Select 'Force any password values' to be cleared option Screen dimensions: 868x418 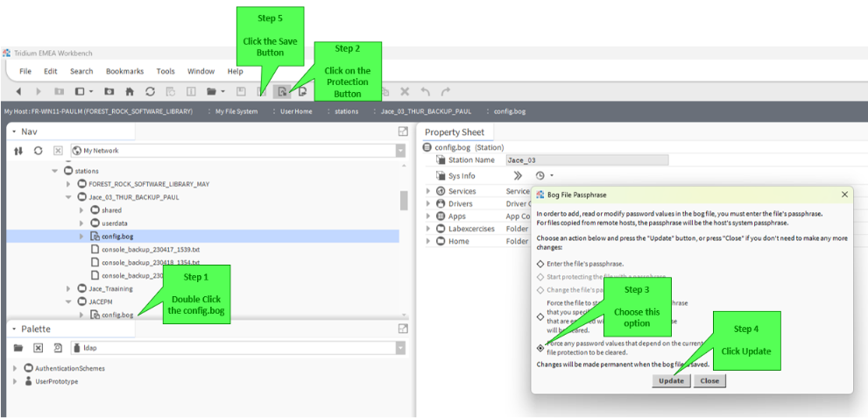tap(540, 348)
